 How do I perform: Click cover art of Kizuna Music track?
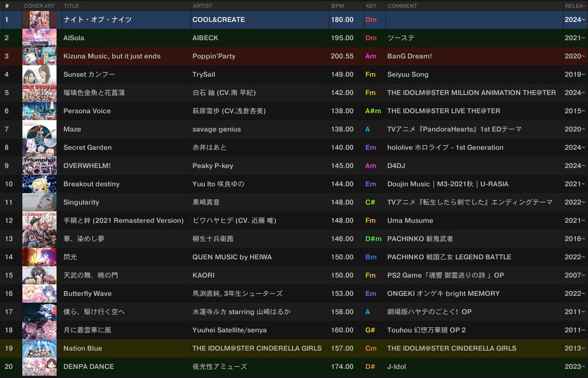pos(40,56)
